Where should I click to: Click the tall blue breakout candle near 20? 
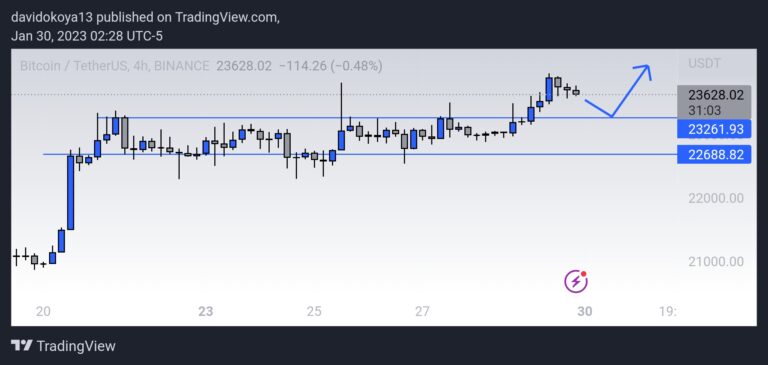(71, 193)
